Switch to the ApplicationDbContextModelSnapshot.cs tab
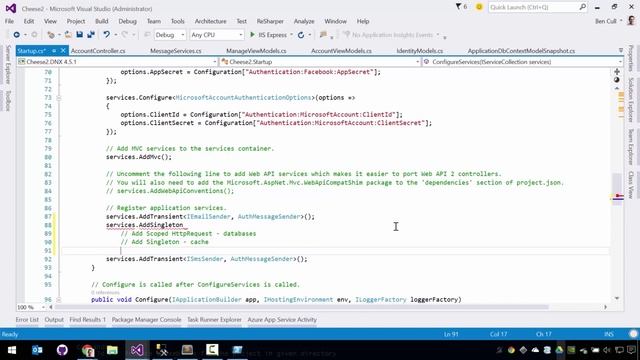Viewport: 640px width, 360px height. tap(521, 51)
